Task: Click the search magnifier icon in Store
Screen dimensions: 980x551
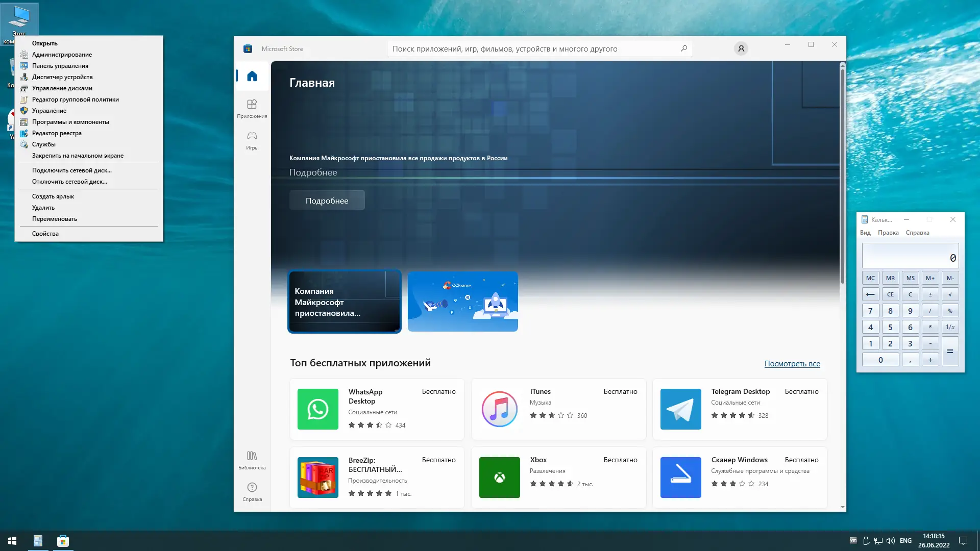Action: click(x=684, y=48)
